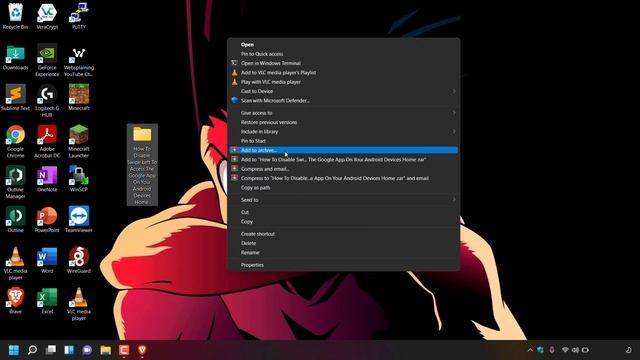
Task: Select the Word desktop icon
Action: [47, 260]
